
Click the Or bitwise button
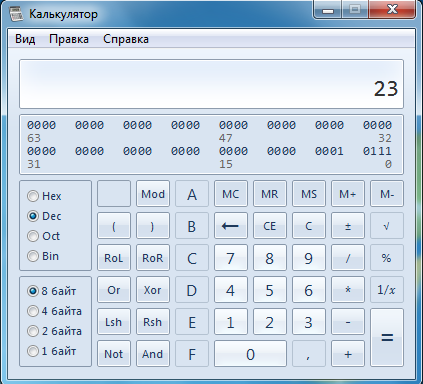(x=114, y=290)
